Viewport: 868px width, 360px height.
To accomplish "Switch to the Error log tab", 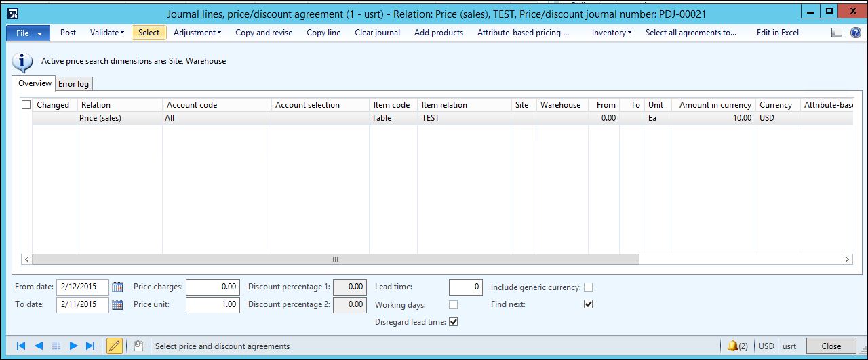I will click(73, 84).
